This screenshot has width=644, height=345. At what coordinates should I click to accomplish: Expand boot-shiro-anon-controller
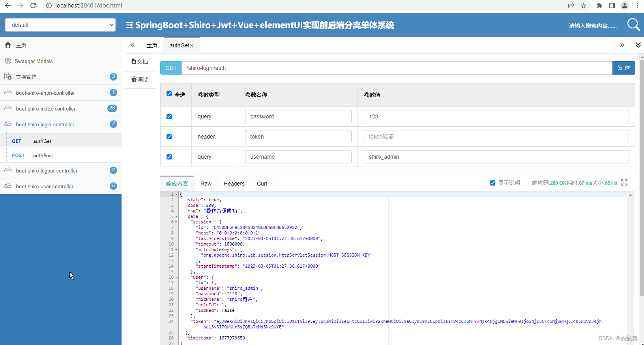[x=61, y=93]
